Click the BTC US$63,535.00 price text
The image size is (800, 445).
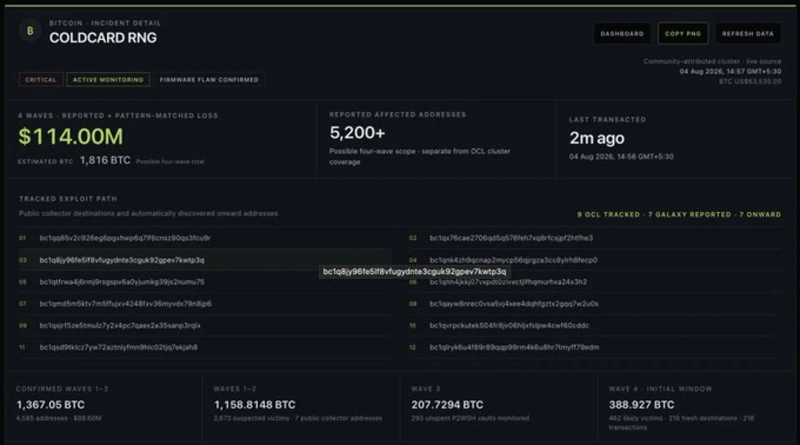click(x=750, y=82)
